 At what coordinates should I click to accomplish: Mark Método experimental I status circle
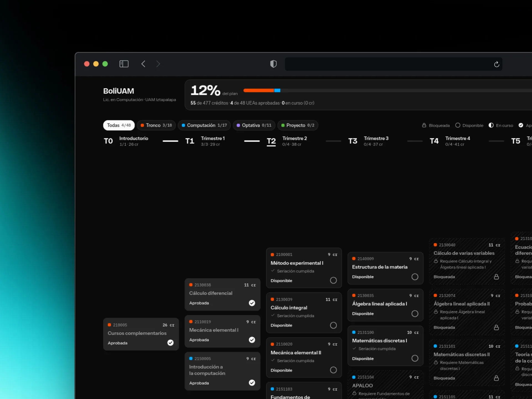click(x=333, y=280)
